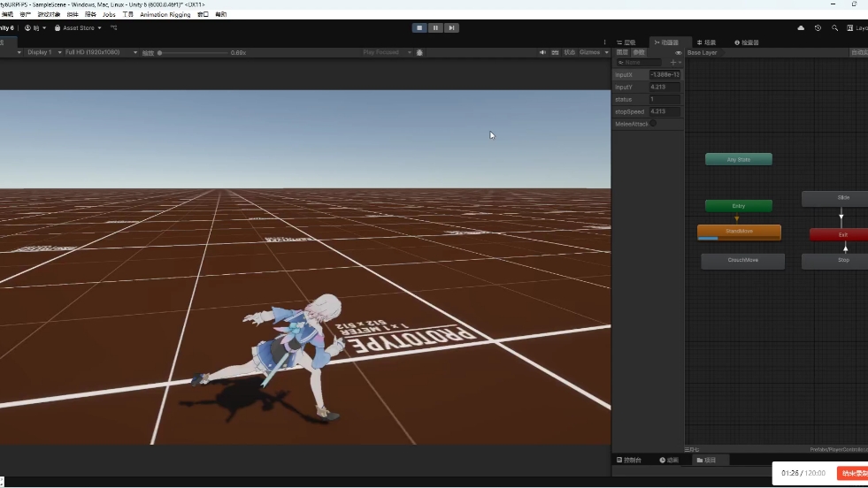This screenshot has height=488, width=868.
Task: Click the 0.69x scale value
Action: 238,53
